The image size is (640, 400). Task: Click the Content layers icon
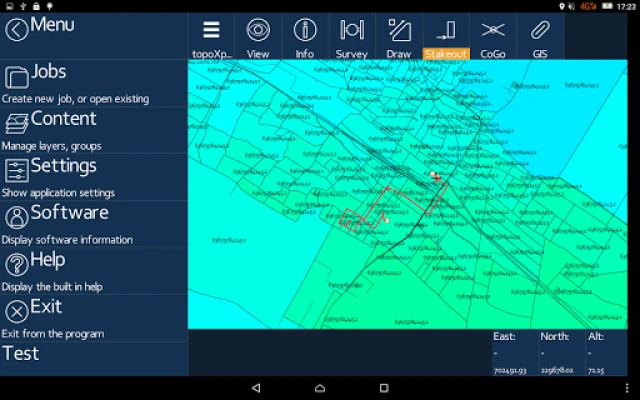[x=17, y=124]
